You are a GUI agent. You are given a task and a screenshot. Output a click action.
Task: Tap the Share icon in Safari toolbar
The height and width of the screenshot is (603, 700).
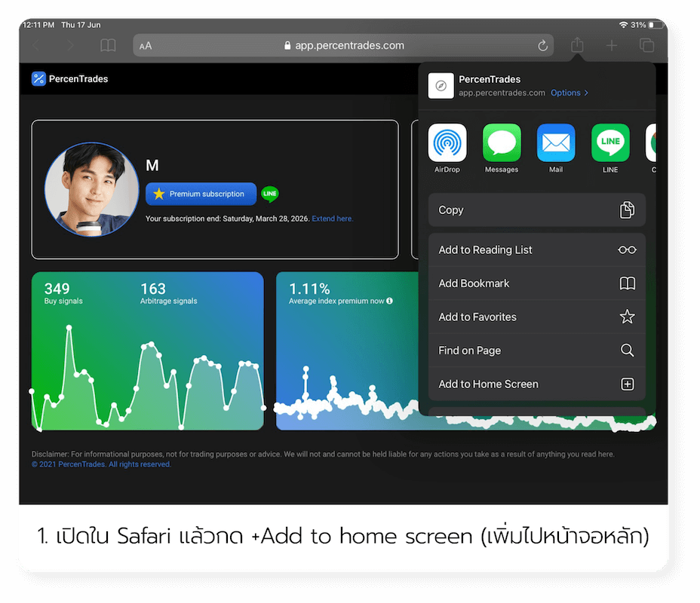pyautogui.click(x=577, y=44)
